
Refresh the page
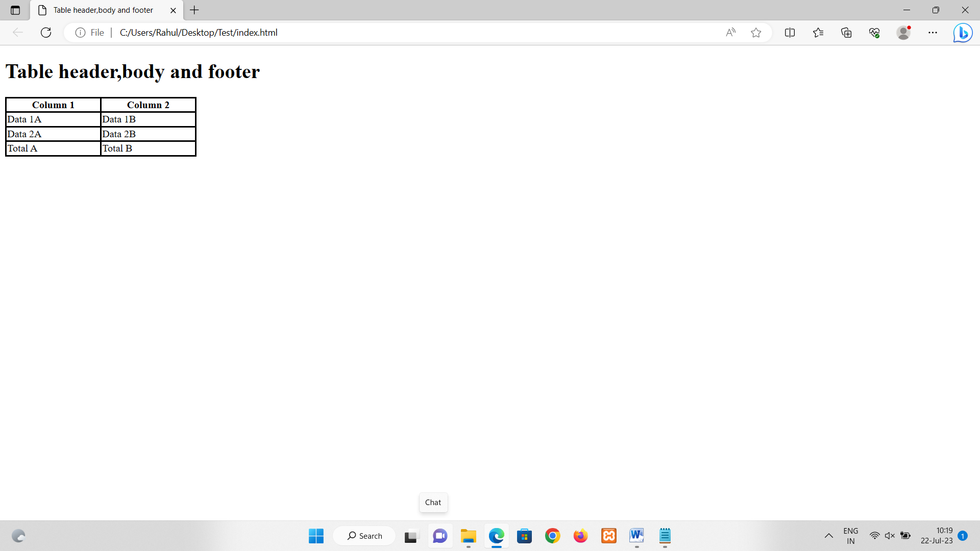click(46, 33)
